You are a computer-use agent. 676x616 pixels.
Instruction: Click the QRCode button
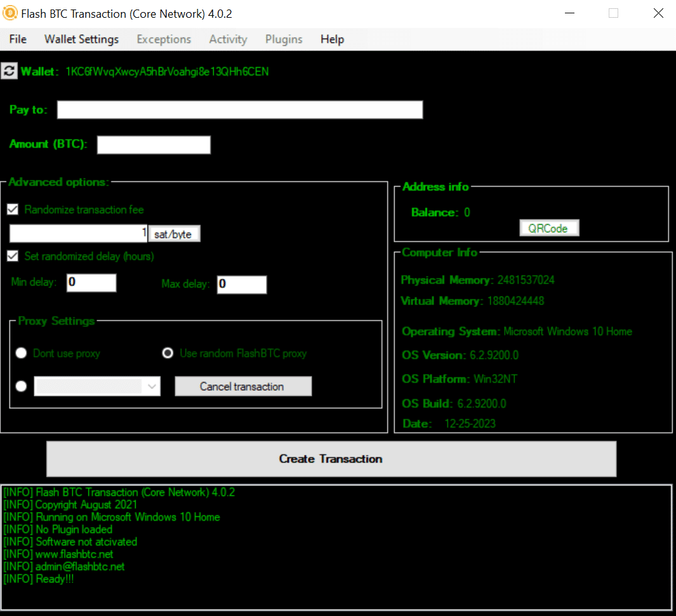click(549, 228)
